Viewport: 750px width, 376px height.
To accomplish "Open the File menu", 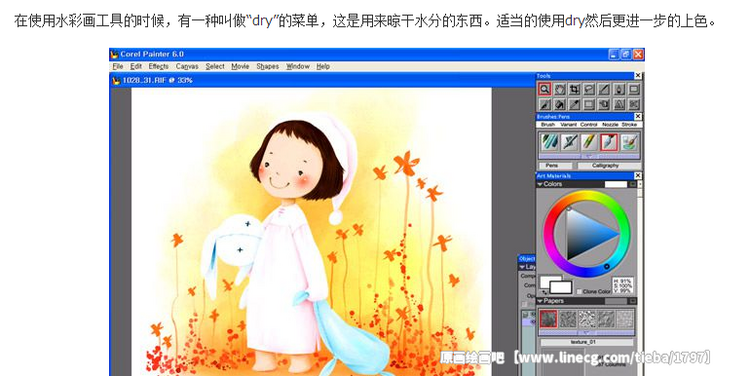I will point(118,66).
